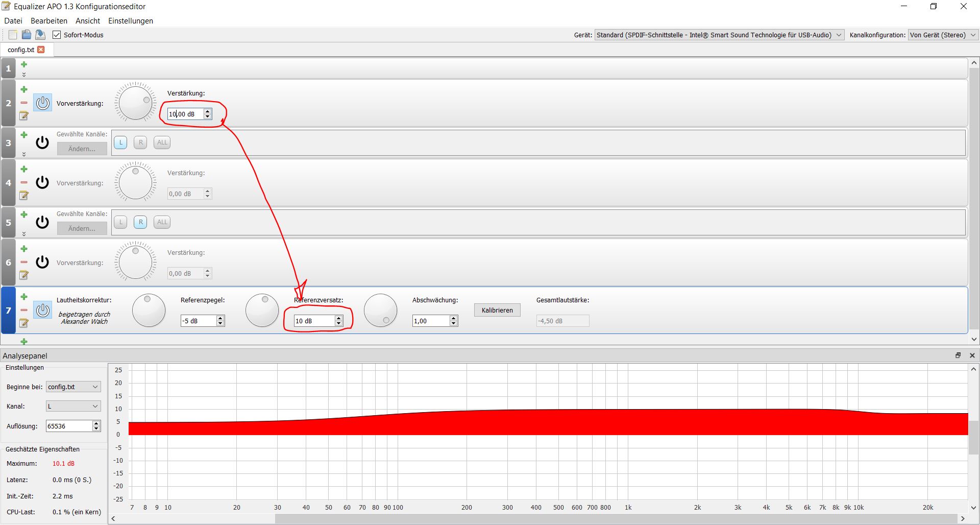
Task: Click the Save file toolbar icon
Action: click(40, 35)
